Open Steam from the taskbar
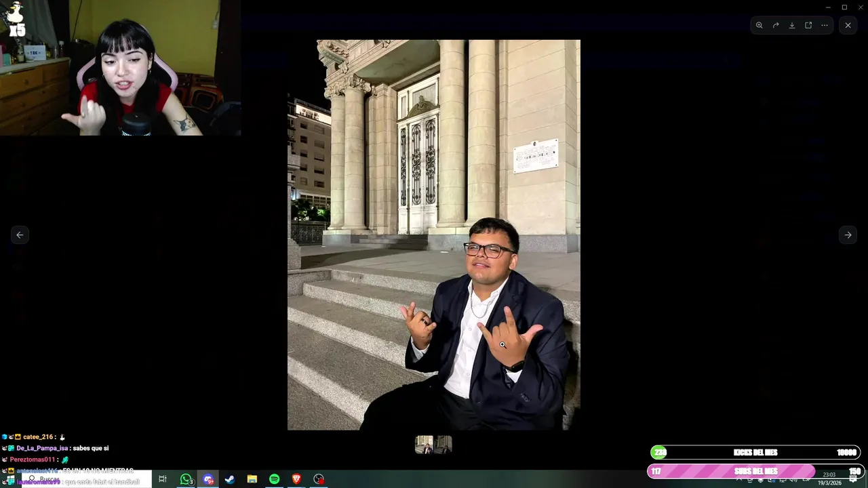 230,479
